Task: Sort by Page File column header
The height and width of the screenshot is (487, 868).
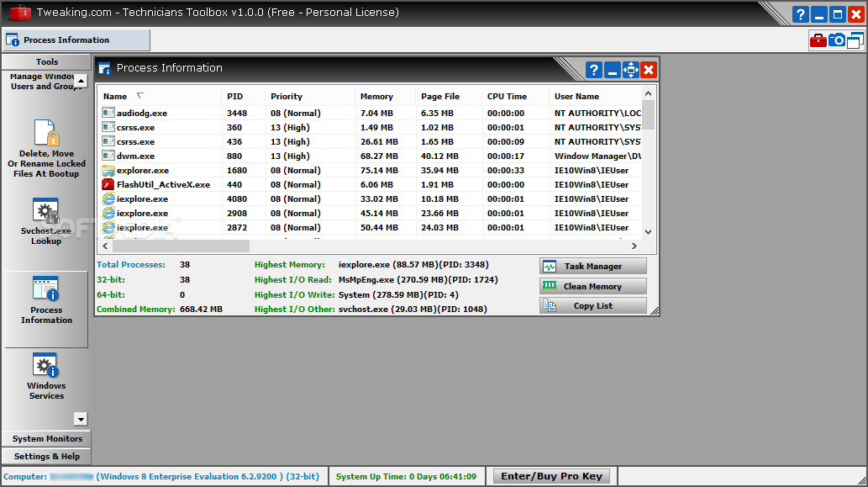Action: [x=449, y=97]
